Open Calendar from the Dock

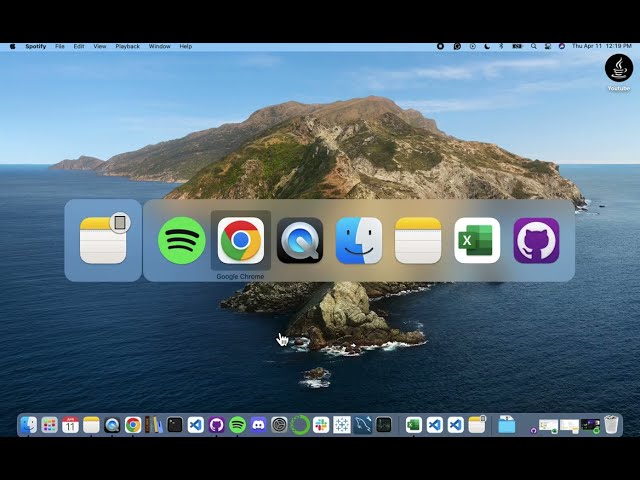[70, 425]
